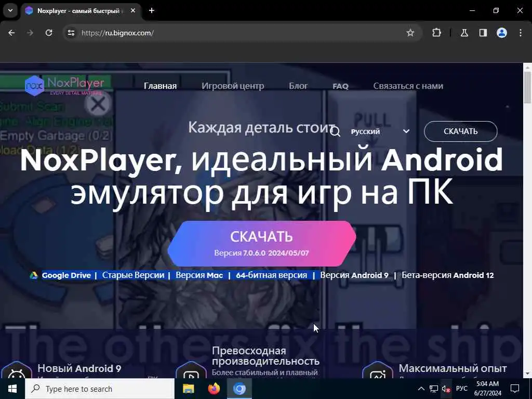532x399 pixels.
Task: Close the Noxplayer browser tab
Action: point(133,10)
